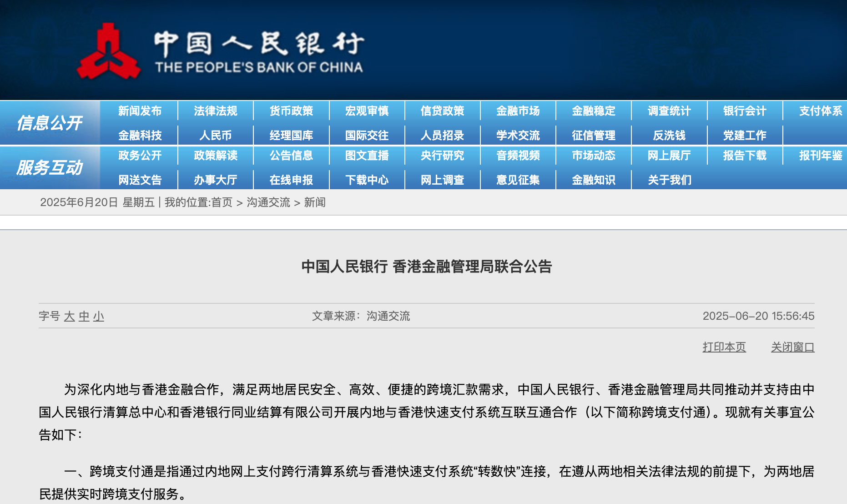847x504 pixels.
Task: Visit the 网上展厅 section
Action: tap(669, 156)
